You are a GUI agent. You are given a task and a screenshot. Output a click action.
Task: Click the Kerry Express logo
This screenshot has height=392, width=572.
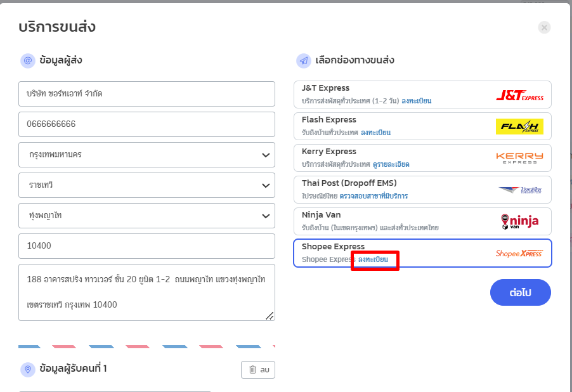coord(519,158)
